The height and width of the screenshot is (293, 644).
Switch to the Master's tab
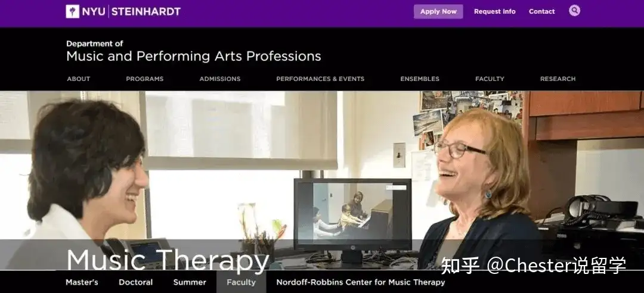(x=82, y=282)
